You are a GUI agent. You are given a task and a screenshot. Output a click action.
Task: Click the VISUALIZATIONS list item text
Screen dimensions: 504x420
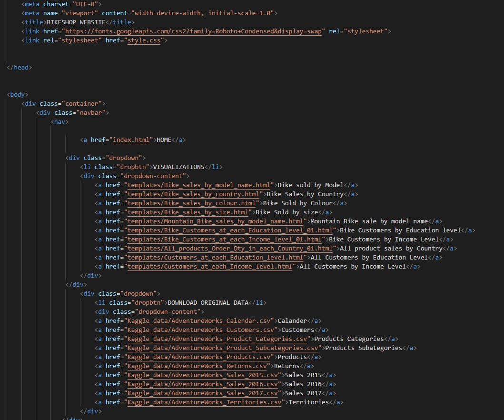179,167
